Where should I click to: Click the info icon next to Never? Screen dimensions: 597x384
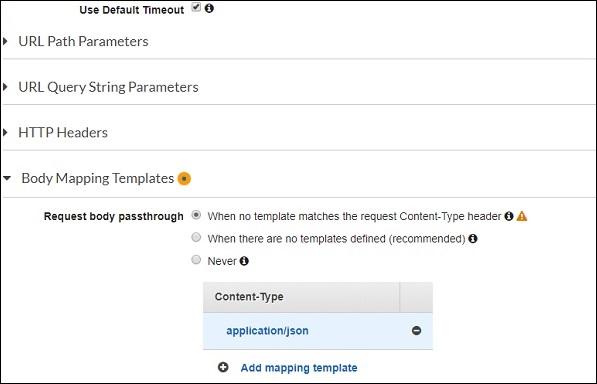pyautogui.click(x=244, y=261)
